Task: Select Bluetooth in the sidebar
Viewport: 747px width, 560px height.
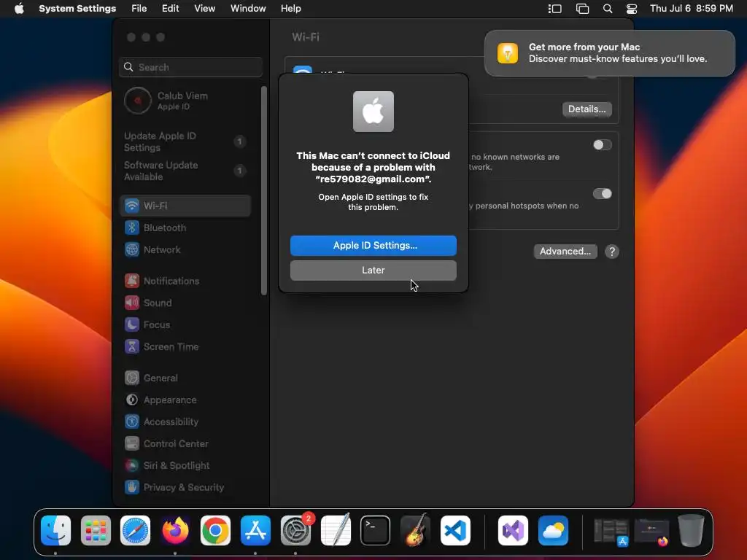Action: coord(185,227)
